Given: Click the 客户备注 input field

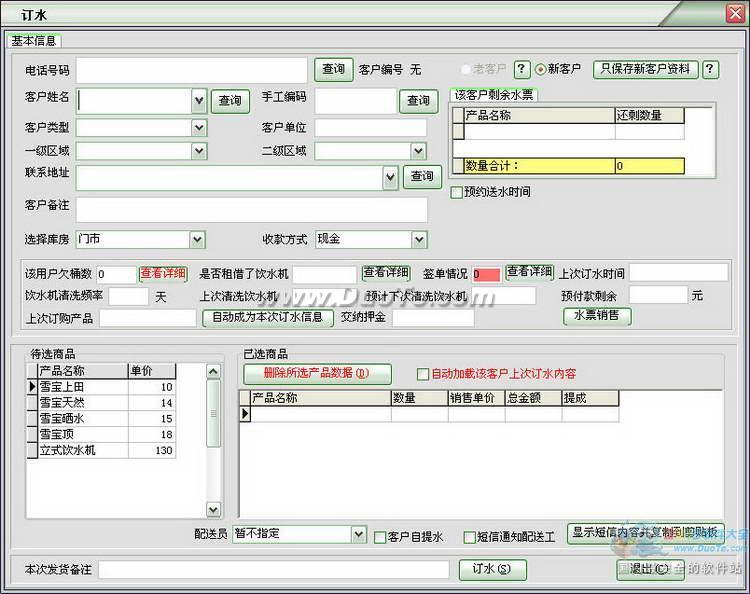Looking at the screenshot, I should click(x=252, y=209).
